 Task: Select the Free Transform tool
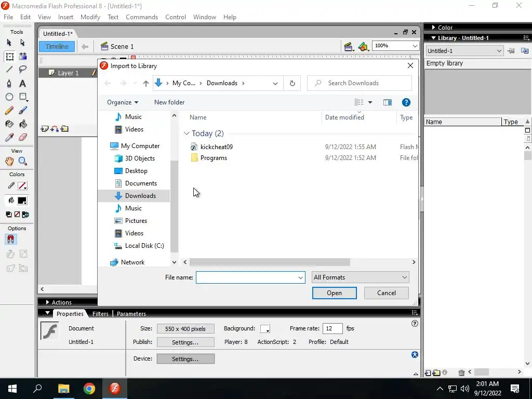9,56
